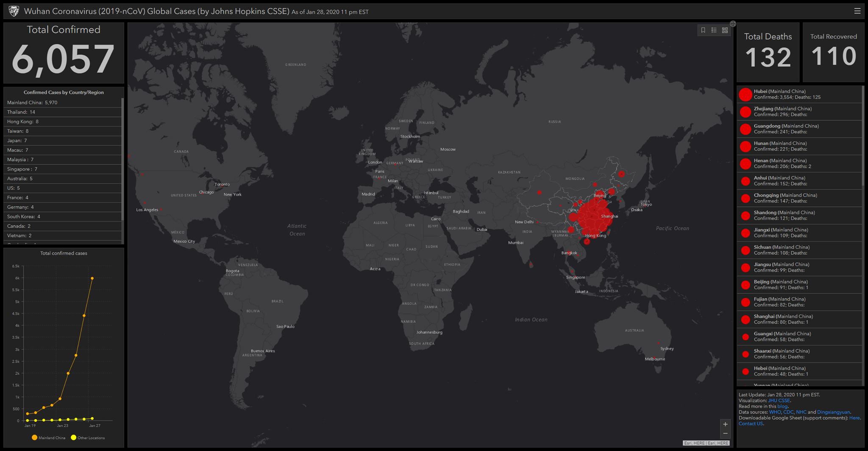This screenshot has width=868, height=451.
Task: Select 'Taiwan: 8' row
Action: pyautogui.click(x=63, y=131)
